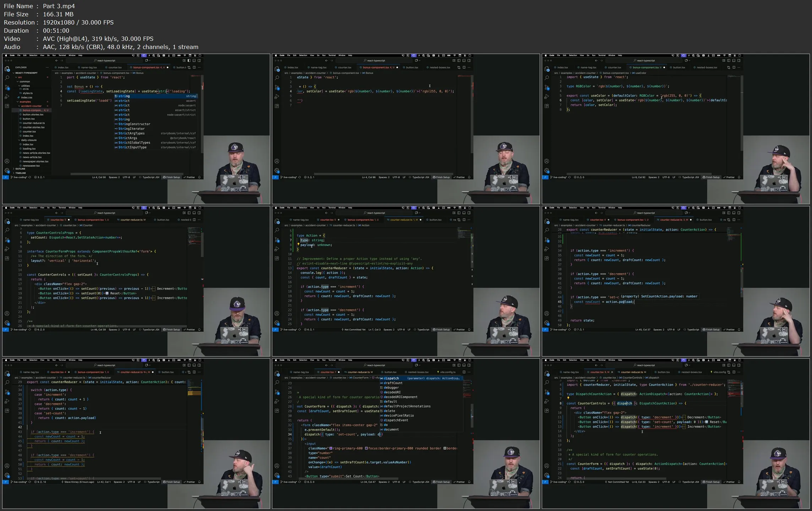Image resolution: width=812 pixels, height=511 pixels.
Task: Open Run and Debug beside the Explorer tree
Action: tap(7, 97)
